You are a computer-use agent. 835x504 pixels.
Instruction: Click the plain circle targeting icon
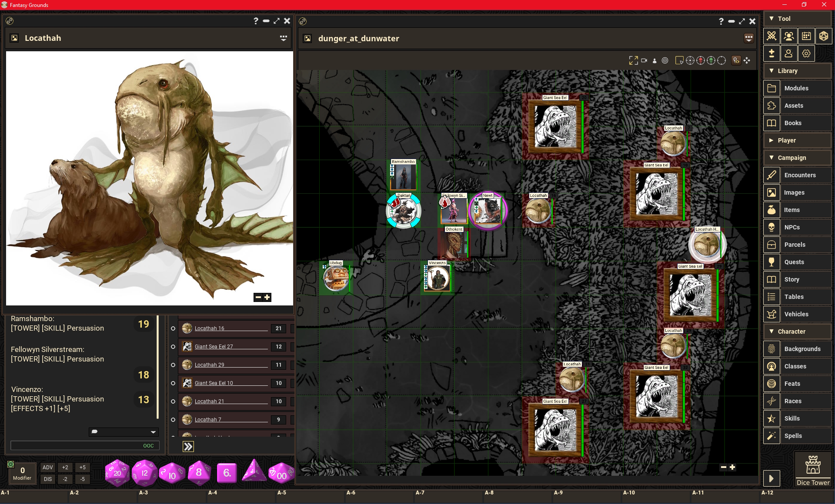(721, 60)
